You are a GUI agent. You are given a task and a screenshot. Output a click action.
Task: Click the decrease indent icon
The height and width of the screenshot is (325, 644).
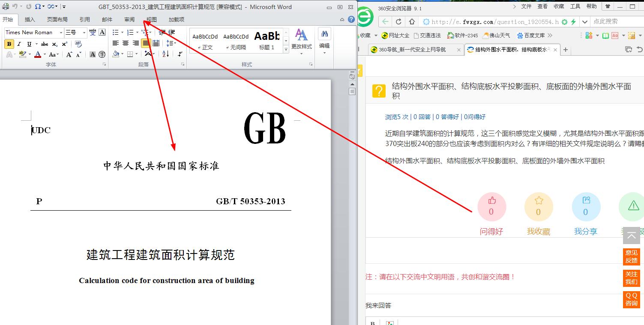(x=162, y=32)
